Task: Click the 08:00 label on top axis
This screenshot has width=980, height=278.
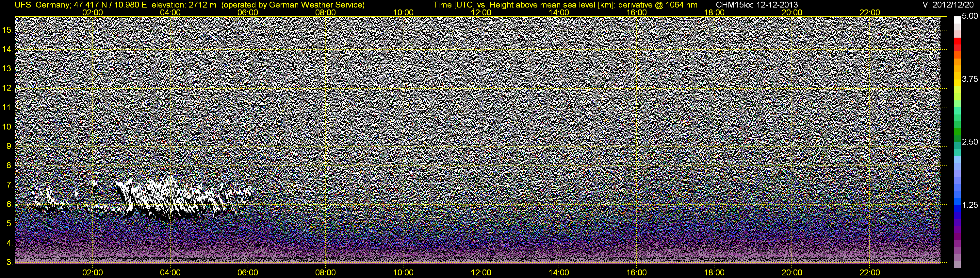Action: 326,12
